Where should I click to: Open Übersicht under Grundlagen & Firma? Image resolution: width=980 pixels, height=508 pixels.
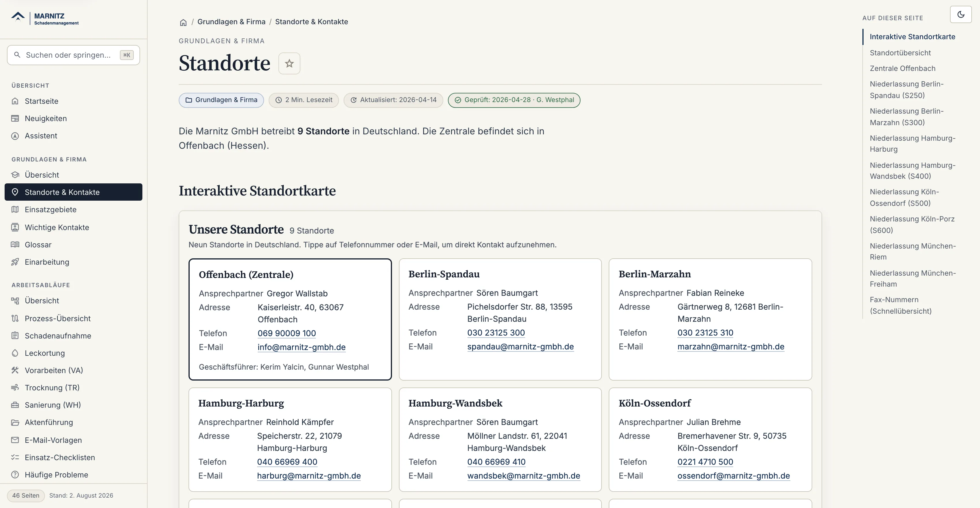pyautogui.click(x=73, y=175)
